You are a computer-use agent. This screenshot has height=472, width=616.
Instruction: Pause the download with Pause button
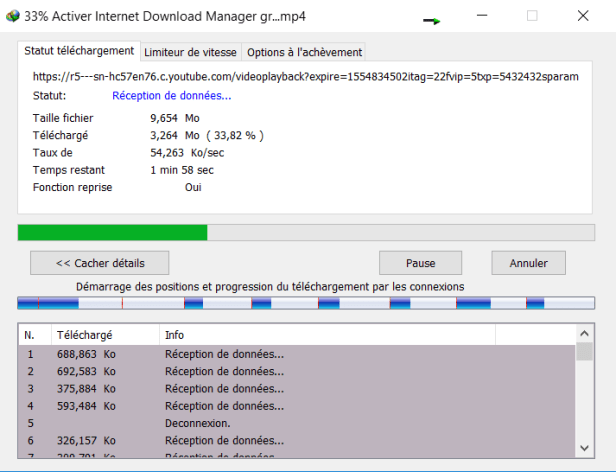420,263
